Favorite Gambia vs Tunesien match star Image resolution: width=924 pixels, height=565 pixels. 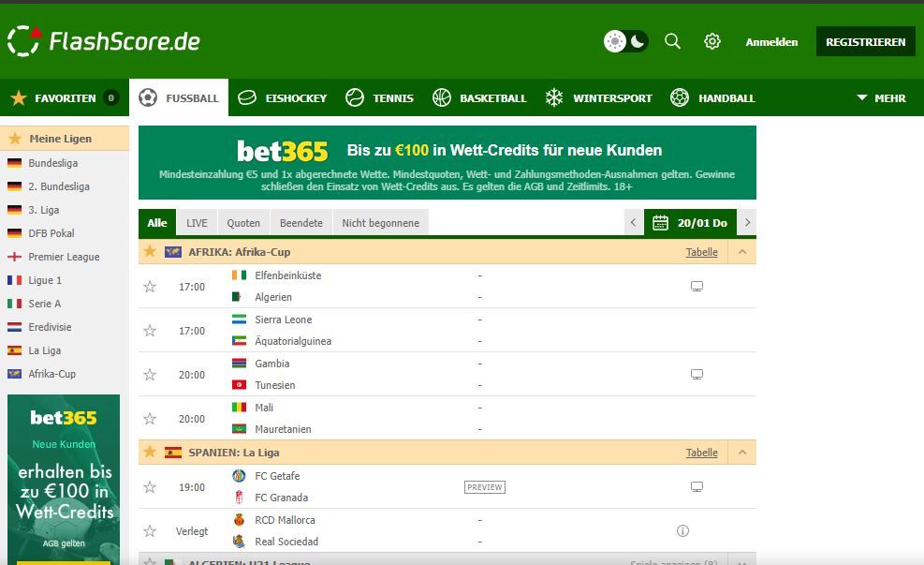click(x=150, y=375)
